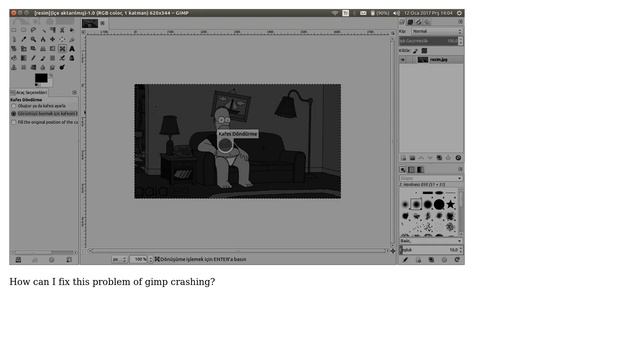The width and height of the screenshot is (640, 360).
Task: Select the Ellipse Select tool
Action: coord(24,30)
